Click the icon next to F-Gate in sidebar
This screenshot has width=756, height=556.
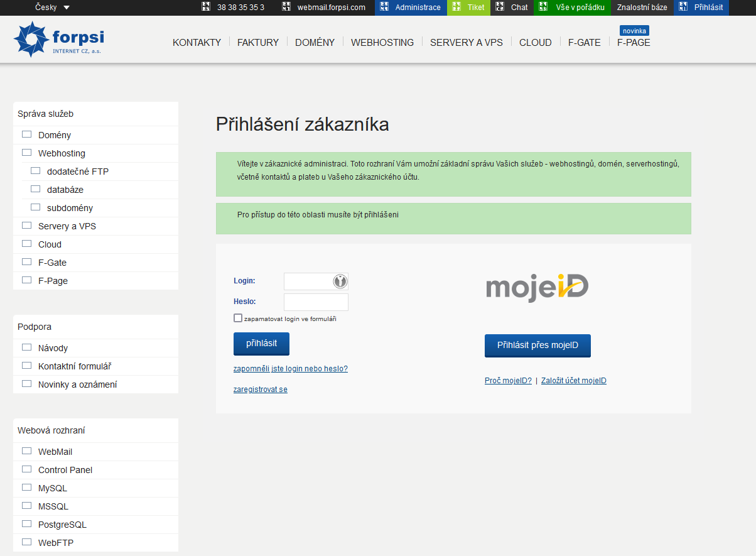[x=26, y=262]
